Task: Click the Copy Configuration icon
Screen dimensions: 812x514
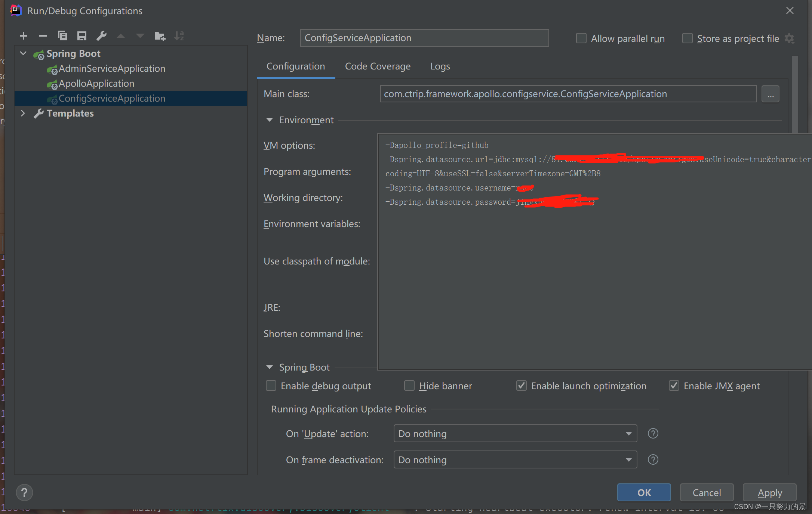Action: 62,36
